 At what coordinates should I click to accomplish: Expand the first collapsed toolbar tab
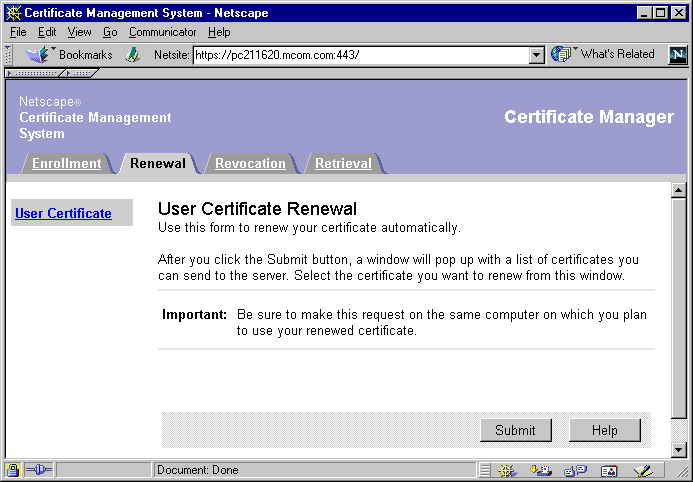click(x=35, y=73)
